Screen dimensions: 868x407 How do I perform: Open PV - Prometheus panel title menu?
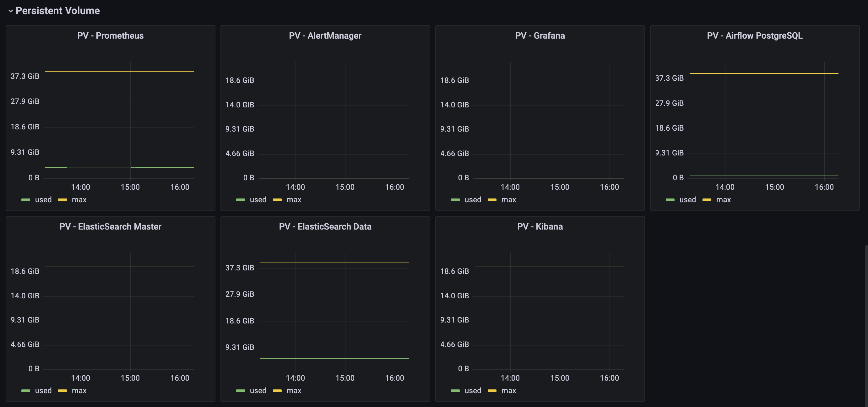110,36
